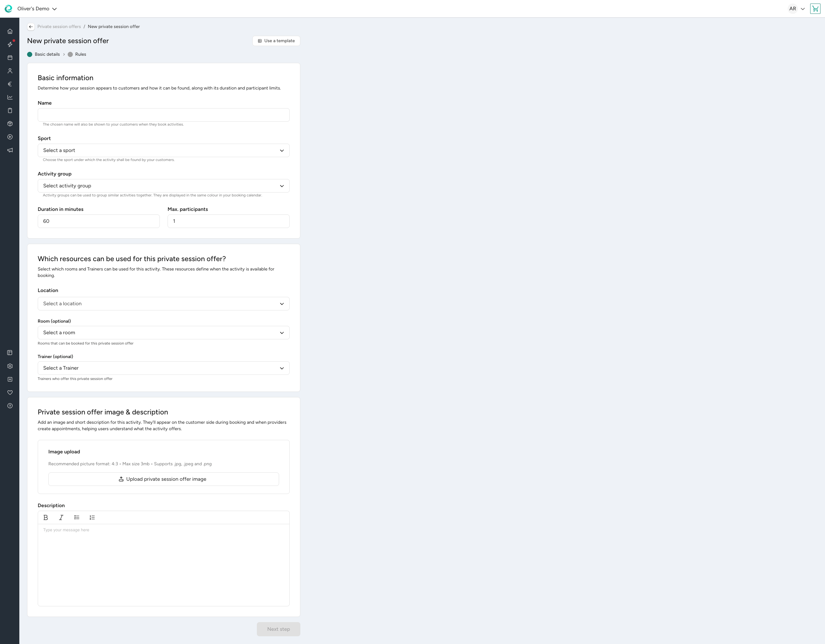
Task: Click the calendar icon in sidebar
Action: coord(10,58)
